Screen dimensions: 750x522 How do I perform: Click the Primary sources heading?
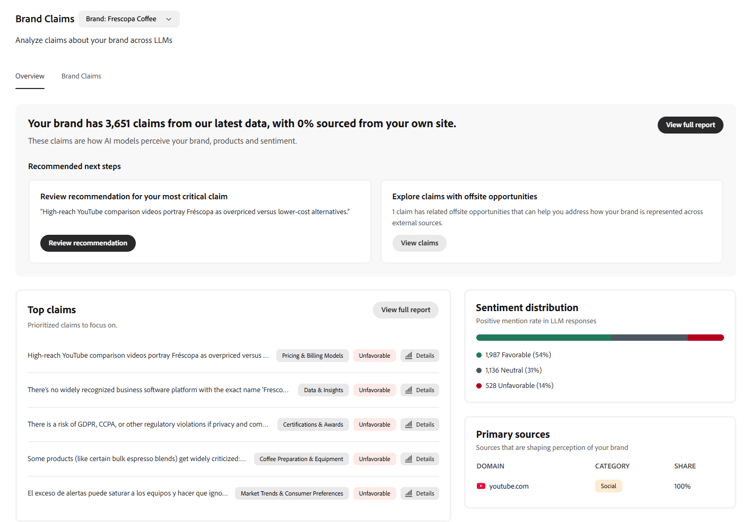[x=513, y=434]
